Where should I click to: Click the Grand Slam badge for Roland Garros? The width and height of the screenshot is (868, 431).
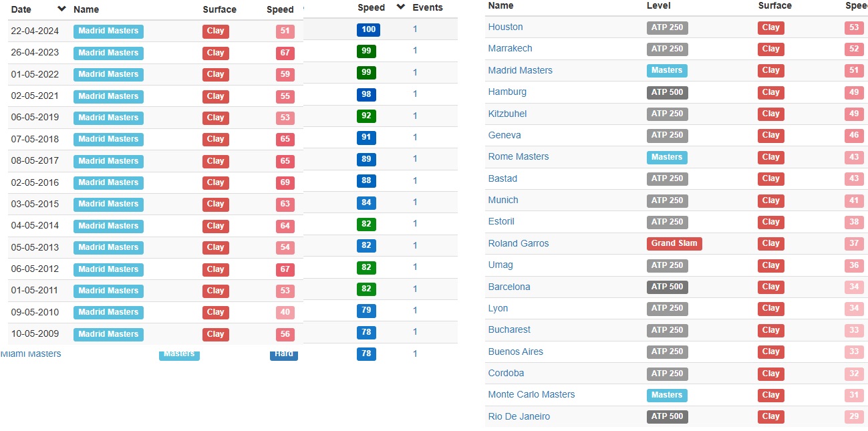(x=674, y=243)
